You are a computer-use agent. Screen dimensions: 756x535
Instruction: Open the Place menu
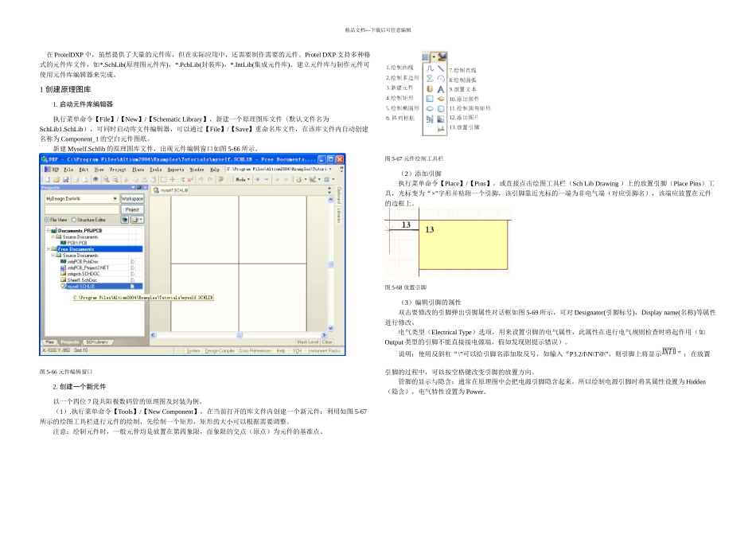click(138, 170)
